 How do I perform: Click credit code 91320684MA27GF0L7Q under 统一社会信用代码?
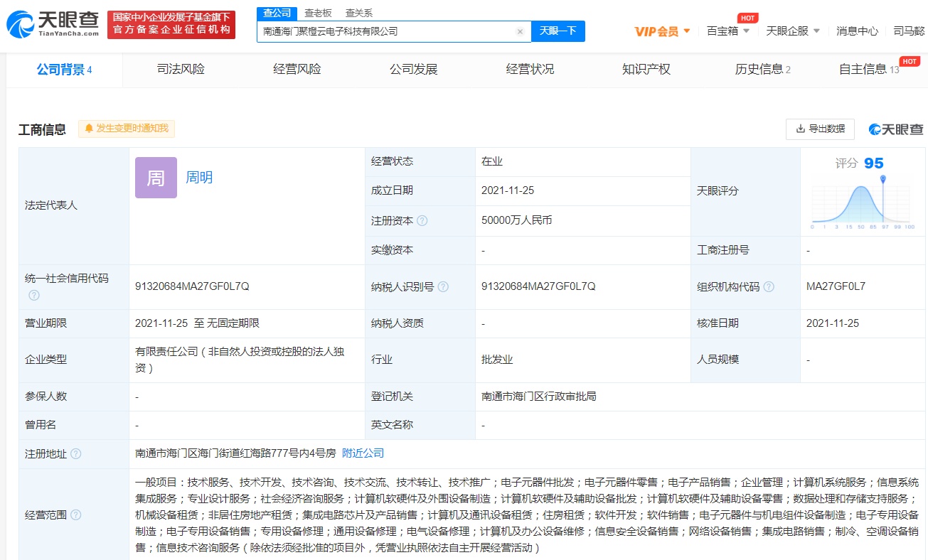[x=192, y=286]
